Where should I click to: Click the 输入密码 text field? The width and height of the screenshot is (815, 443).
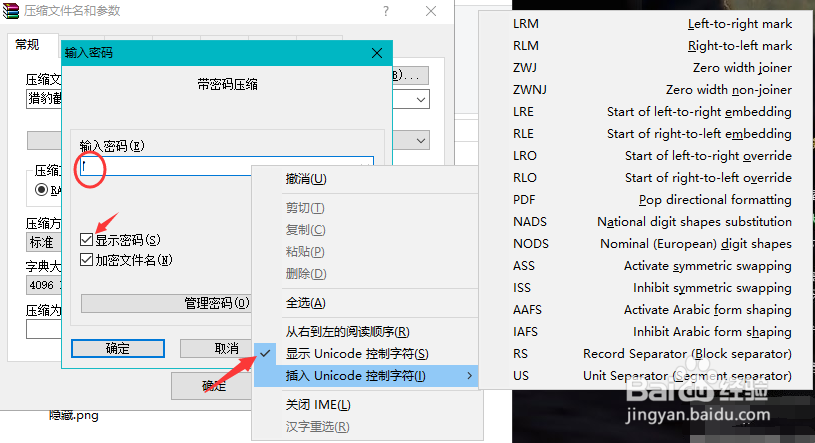click(227, 166)
